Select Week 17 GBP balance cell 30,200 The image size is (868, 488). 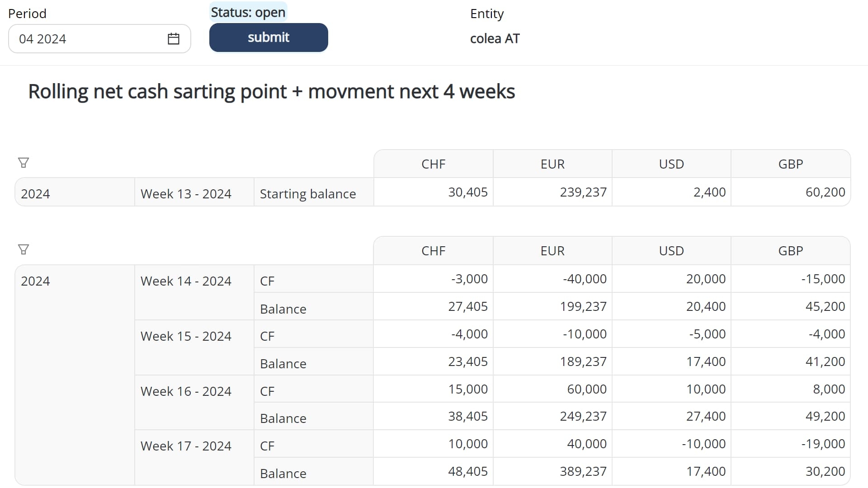(x=825, y=471)
